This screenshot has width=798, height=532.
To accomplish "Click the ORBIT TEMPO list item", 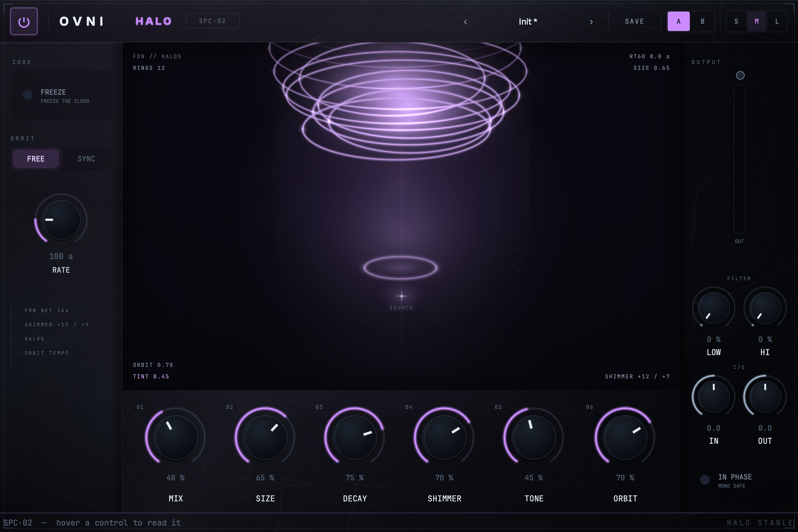I will point(47,353).
